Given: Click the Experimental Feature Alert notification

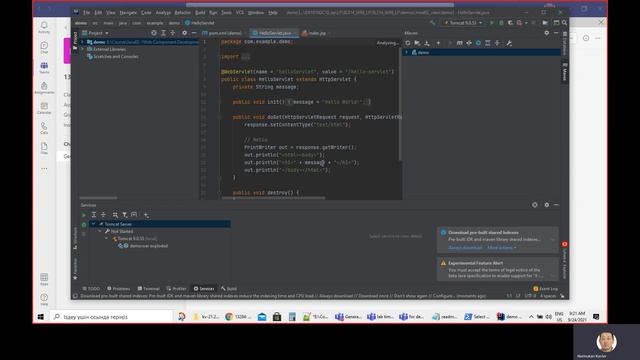Looking at the screenshot, I should (x=498, y=269).
